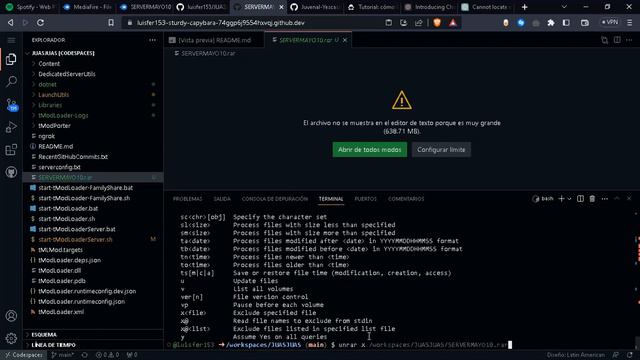Expand the Libraries folder
Screen dimensions: 640x360
[50, 105]
